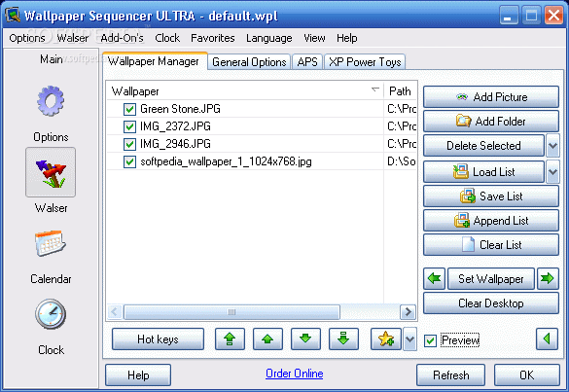
Task: Open the Favorites menu
Action: tap(213, 38)
